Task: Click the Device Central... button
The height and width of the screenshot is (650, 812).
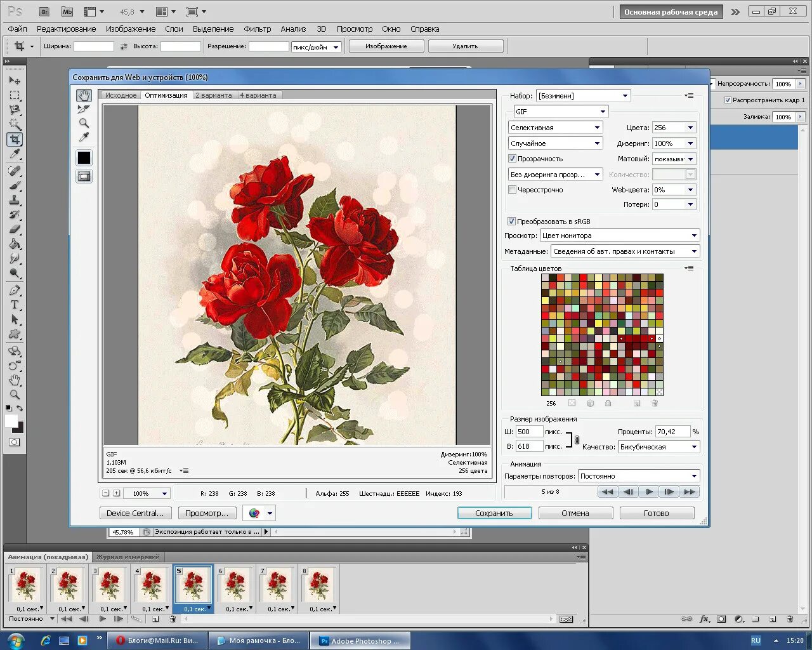Action: pos(135,513)
